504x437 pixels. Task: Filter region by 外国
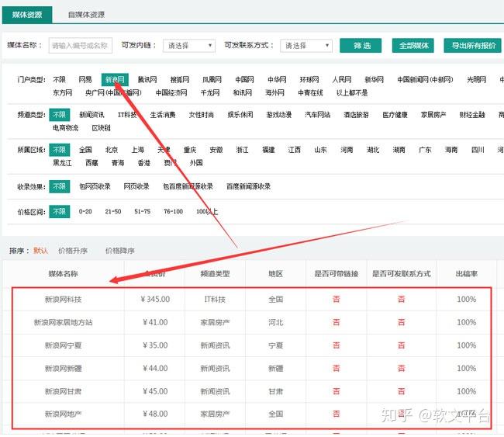coord(196,163)
